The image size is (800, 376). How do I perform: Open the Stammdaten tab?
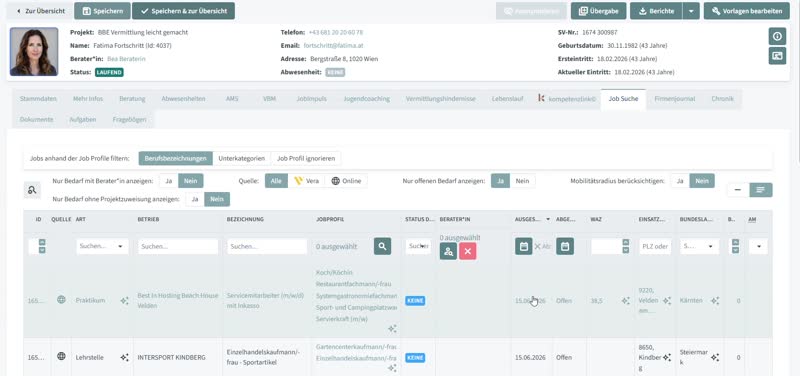(38, 98)
